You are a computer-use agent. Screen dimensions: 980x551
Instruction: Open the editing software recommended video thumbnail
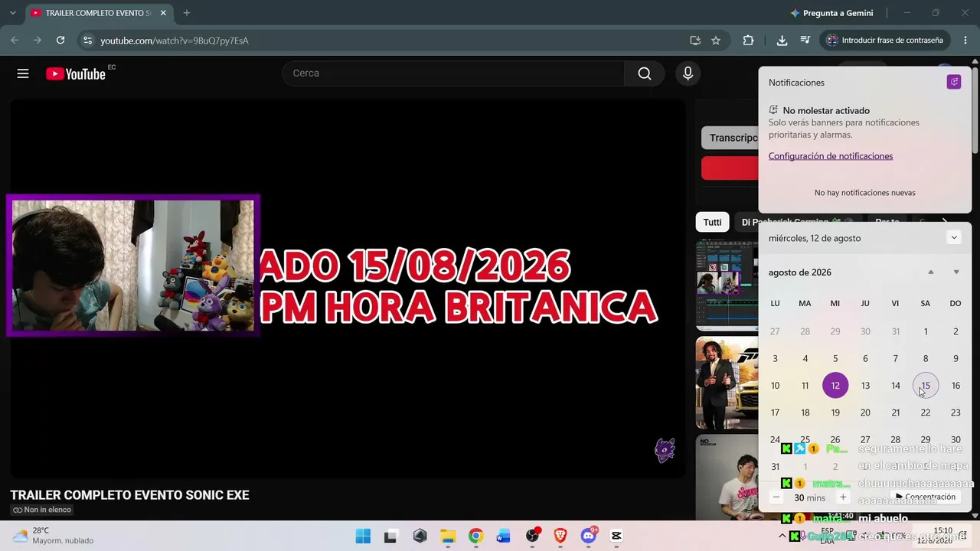[727, 285]
